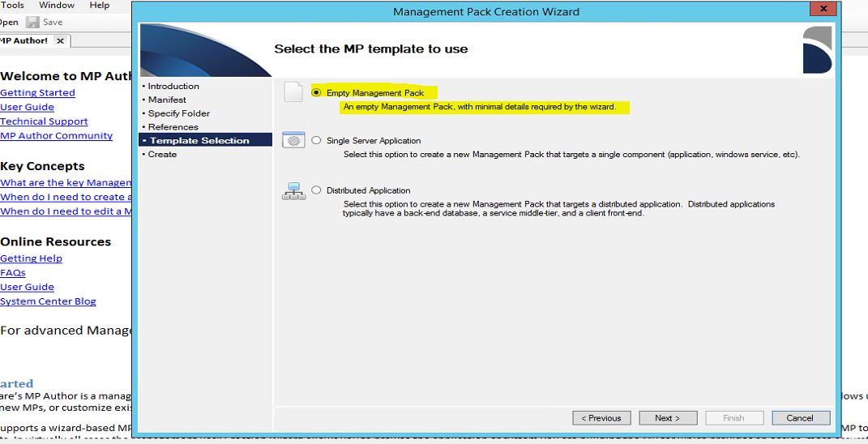868x444 pixels.
Task: Open the Help menu
Action: click(x=100, y=5)
